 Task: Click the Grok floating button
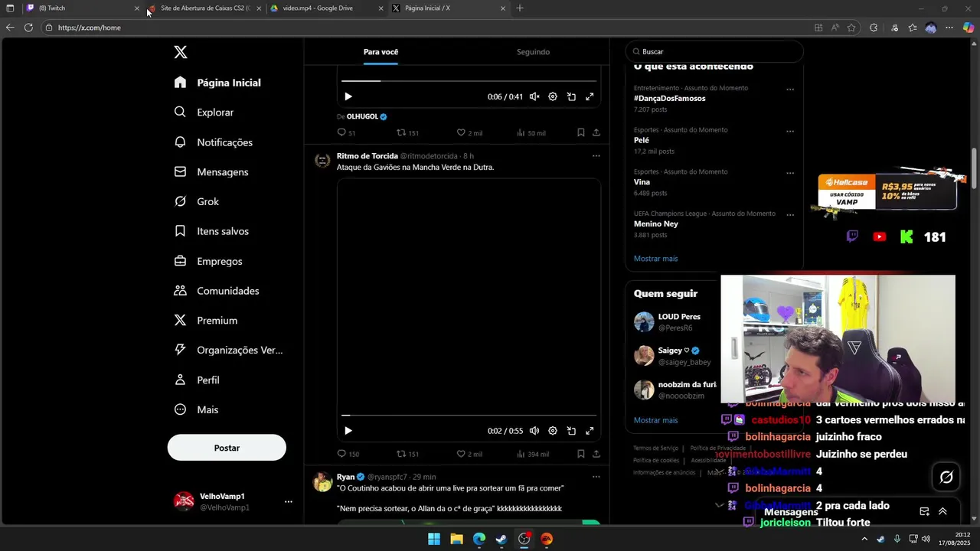point(946,478)
